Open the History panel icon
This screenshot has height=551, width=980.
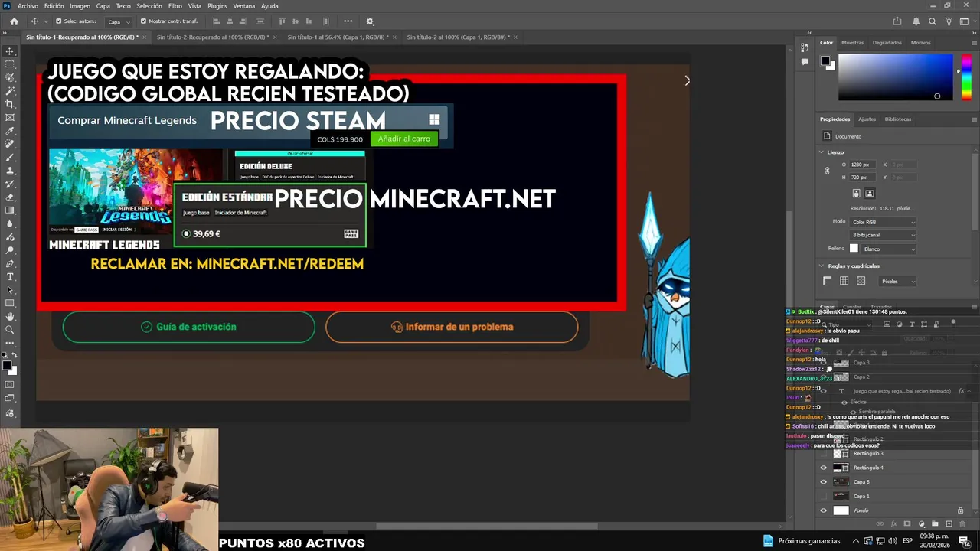coord(805,47)
